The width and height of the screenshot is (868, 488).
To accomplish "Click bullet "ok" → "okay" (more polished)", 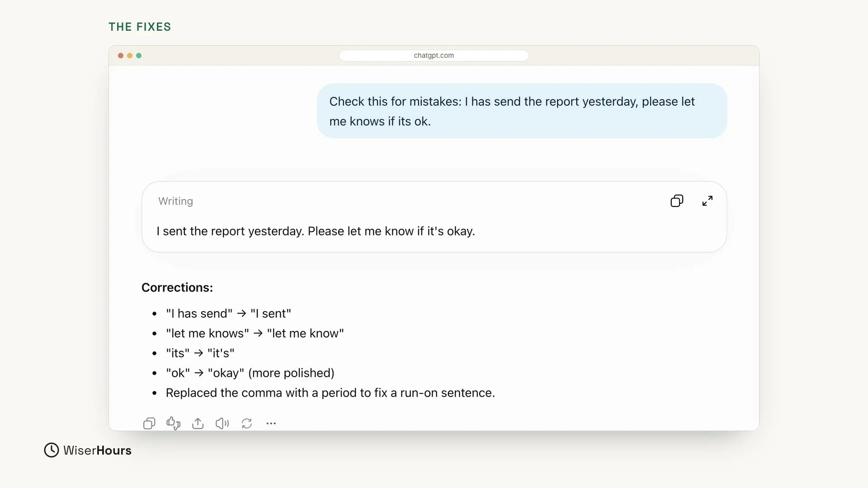I will pos(250,373).
